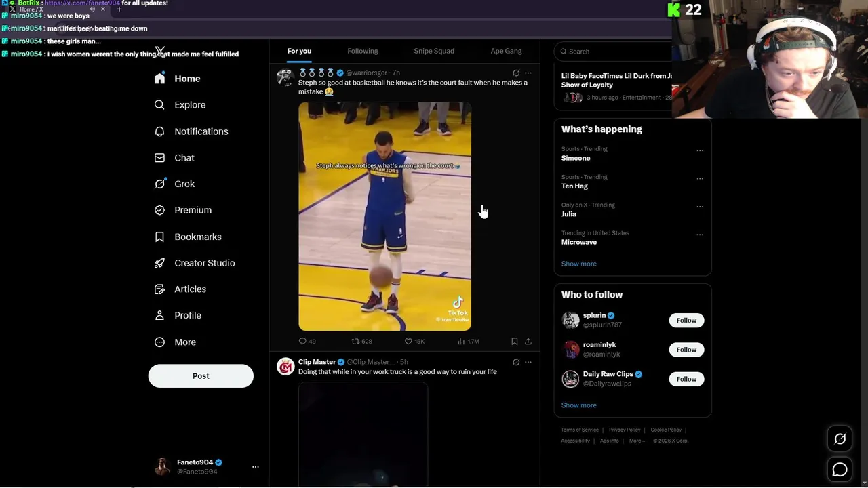Share the Steph Curry post

(x=528, y=342)
